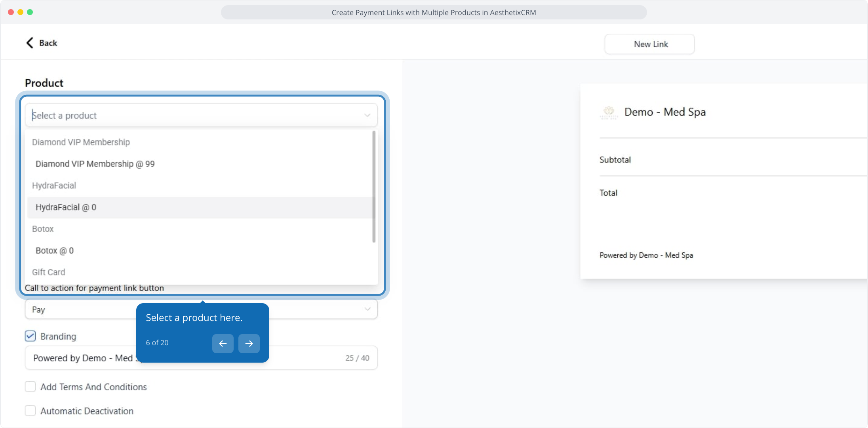Image resolution: width=868 pixels, height=428 pixels.
Task: Click the Back arrow icon
Action: coord(30,43)
